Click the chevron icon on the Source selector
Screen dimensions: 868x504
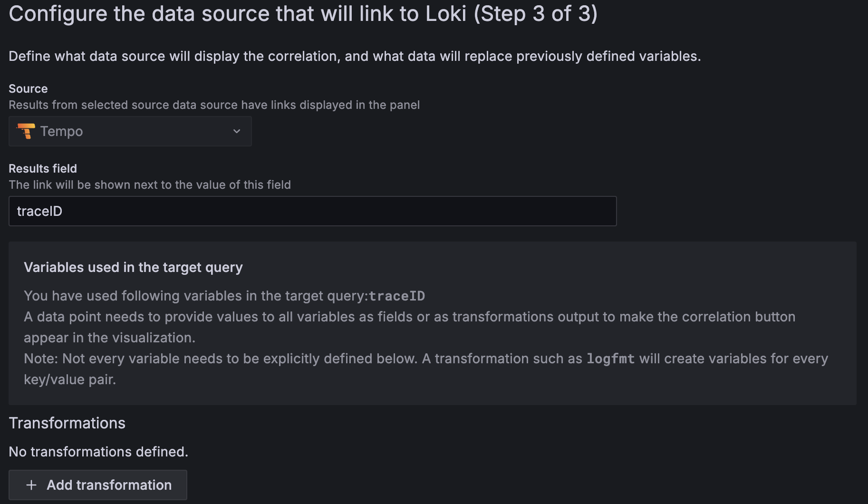236,131
